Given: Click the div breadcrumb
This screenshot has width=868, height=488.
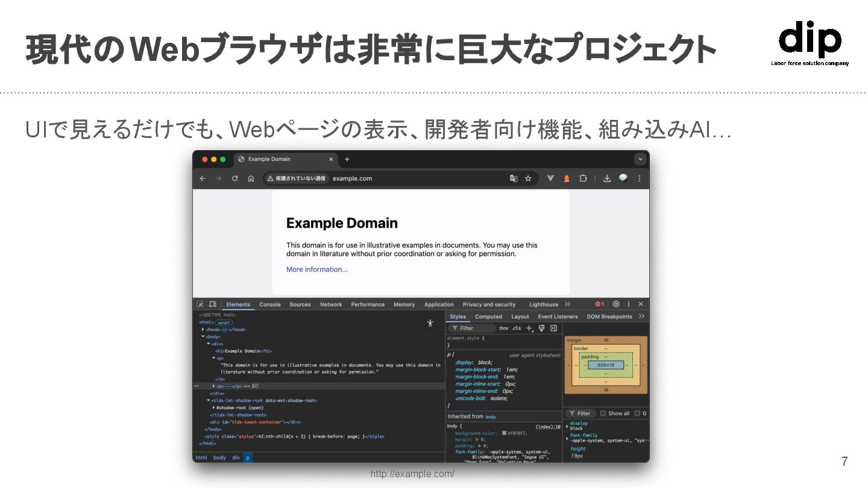Looking at the screenshot, I should 236,458.
